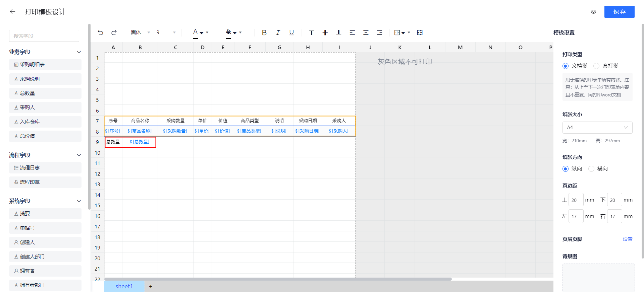Select the 拥有者 system field
The height and width of the screenshot is (292, 644).
tap(45, 271)
